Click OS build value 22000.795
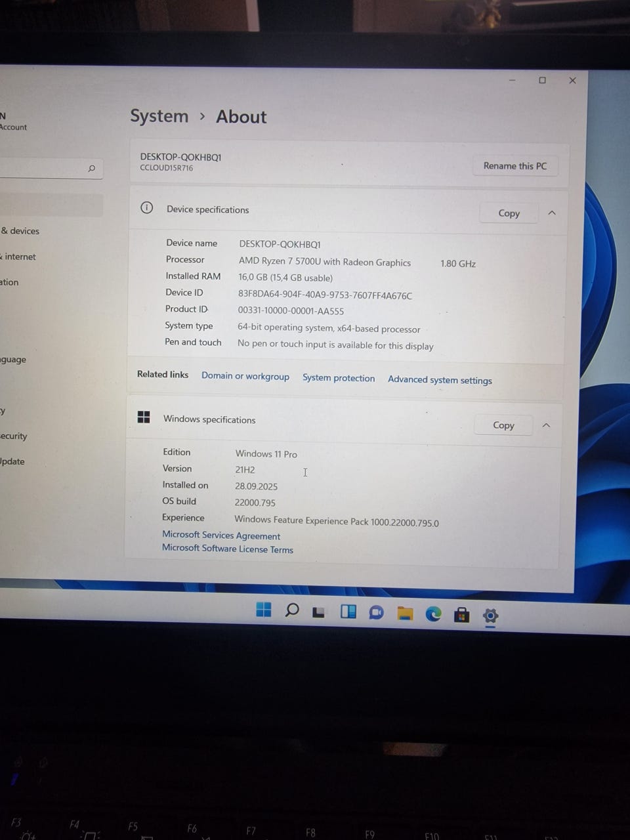This screenshot has width=630, height=840. (x=255, y=503)
